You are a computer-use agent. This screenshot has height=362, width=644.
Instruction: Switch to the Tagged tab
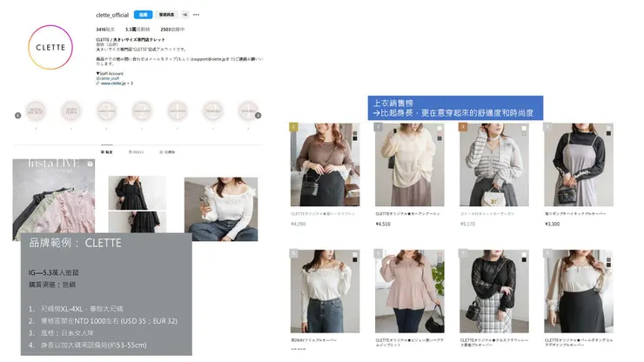167,152
